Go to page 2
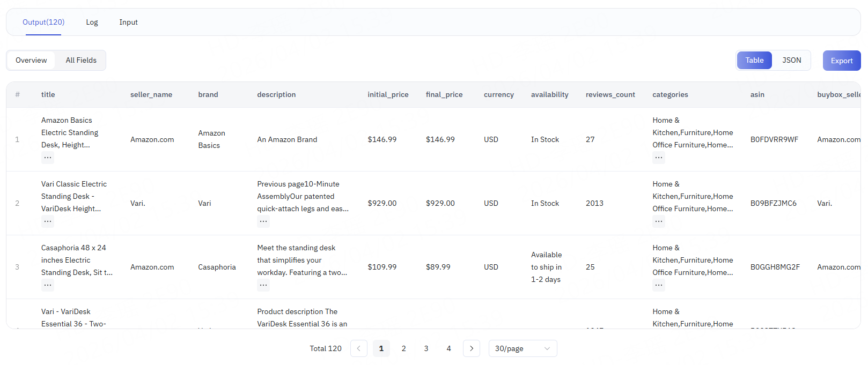Image resolution: width=868 pixels, height=365 pixels. [x=404, y=348]
